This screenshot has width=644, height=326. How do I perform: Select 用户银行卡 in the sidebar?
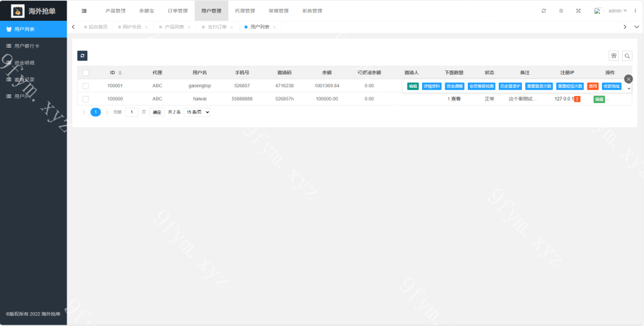(33, 46)
